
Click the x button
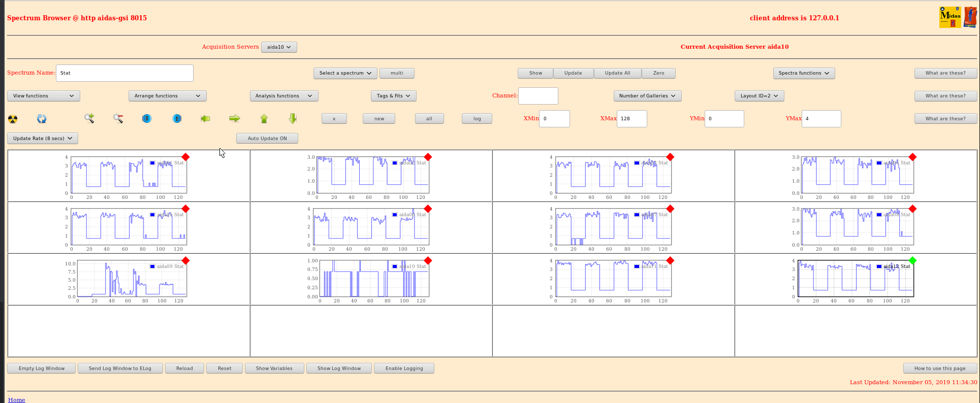point(334,118)
